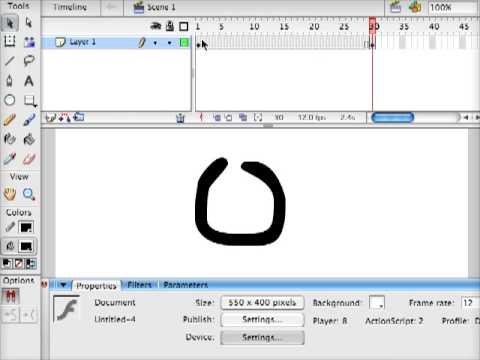Viewport: 480px width, 360px height.
Task: Select the Selection arrow tool
Action: tap(10, 23)
